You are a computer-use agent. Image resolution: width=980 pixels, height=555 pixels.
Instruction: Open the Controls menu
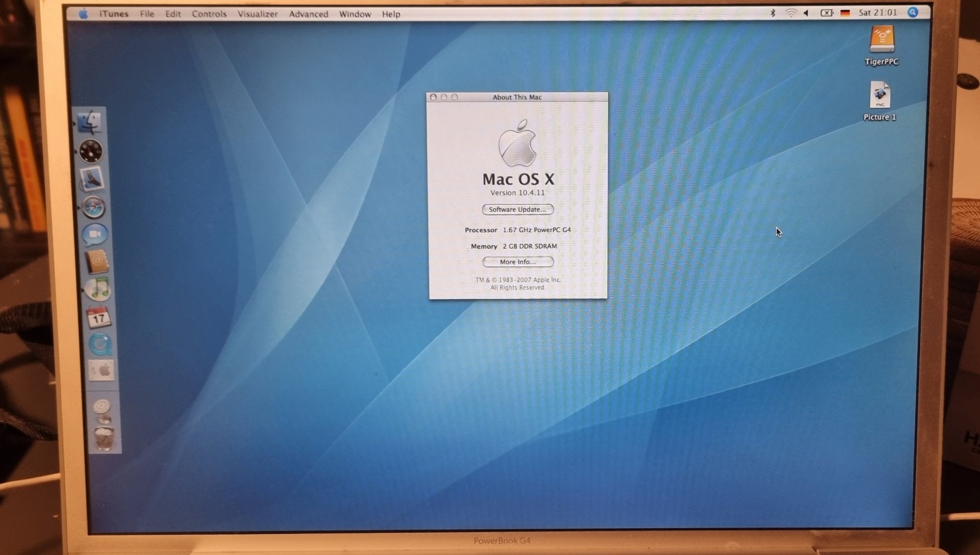(x=209, y=14)
